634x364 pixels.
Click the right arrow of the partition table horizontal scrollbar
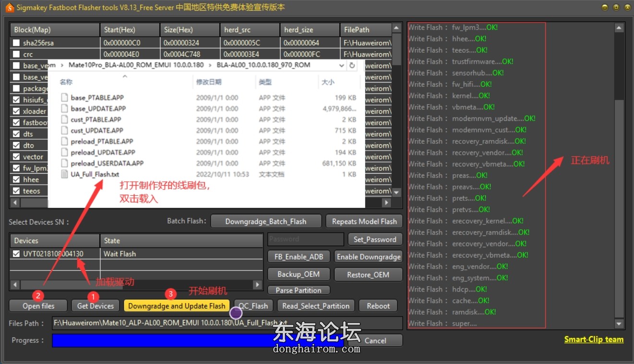pos(386,203)
